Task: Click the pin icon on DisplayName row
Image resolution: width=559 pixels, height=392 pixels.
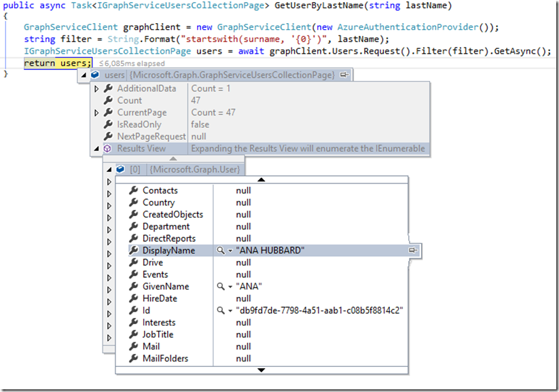Action: tap(412, 251)
